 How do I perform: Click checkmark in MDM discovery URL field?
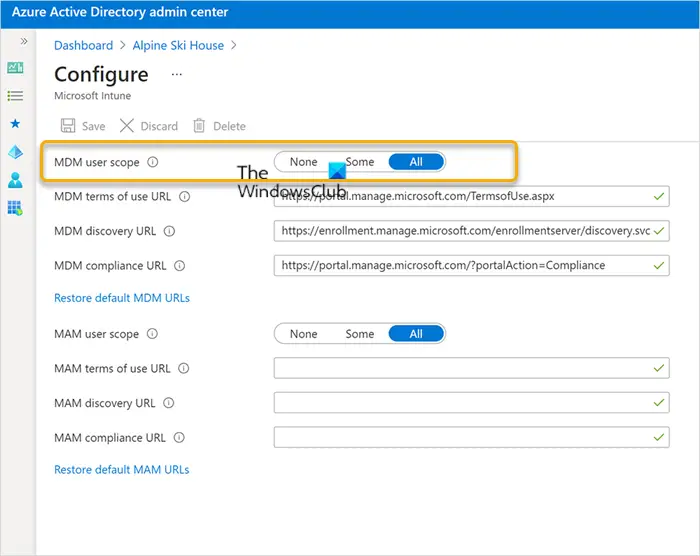click(659, 231)
